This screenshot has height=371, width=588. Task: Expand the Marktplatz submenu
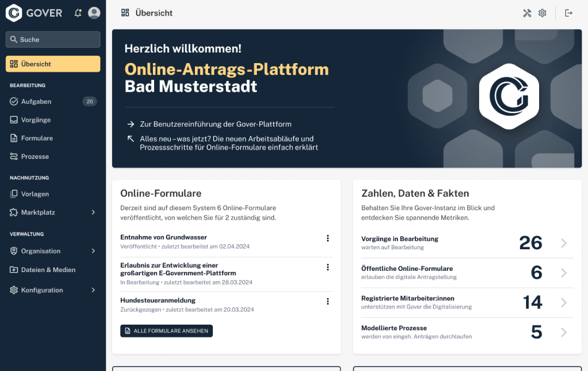click(93, 212)
